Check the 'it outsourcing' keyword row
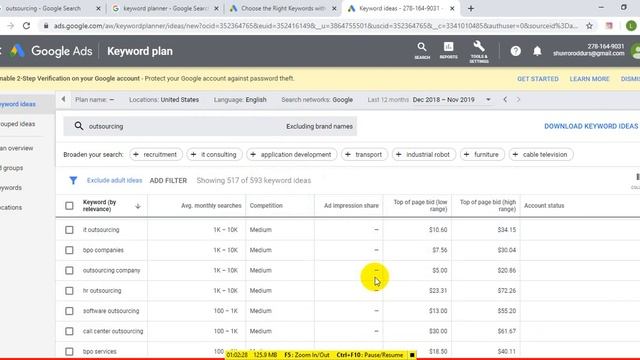The image size is (640, 360). tap(69, 230)
